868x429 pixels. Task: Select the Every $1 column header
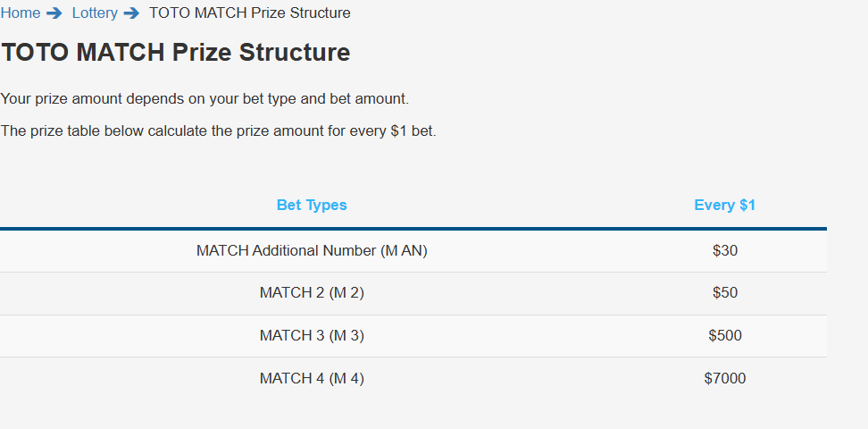point(724,205)
